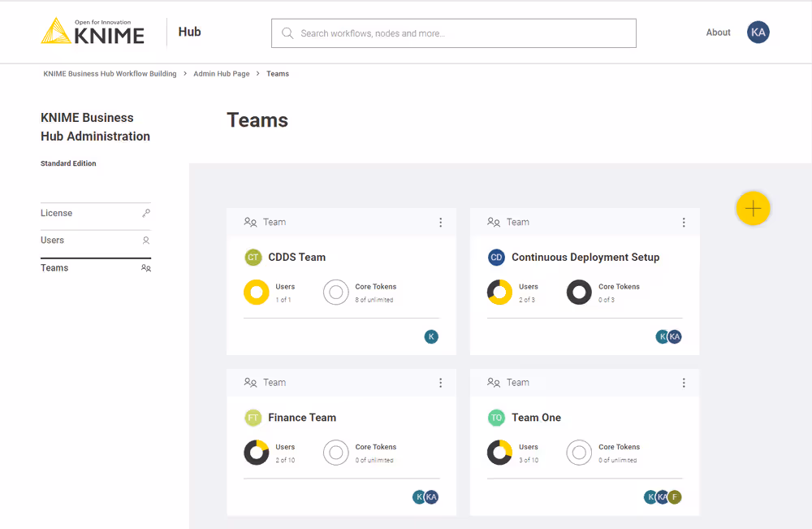Click the TO avatar of Team One
812x529 pixels.
pos(496,417)
